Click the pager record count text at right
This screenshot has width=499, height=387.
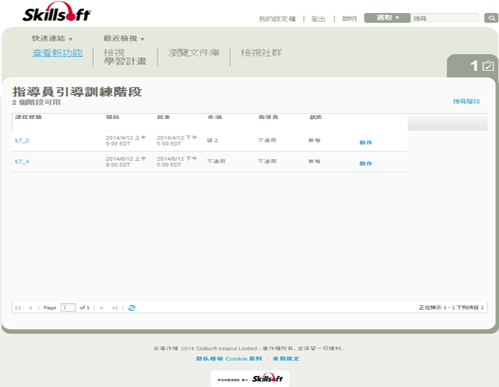click(x=451, y=307)
